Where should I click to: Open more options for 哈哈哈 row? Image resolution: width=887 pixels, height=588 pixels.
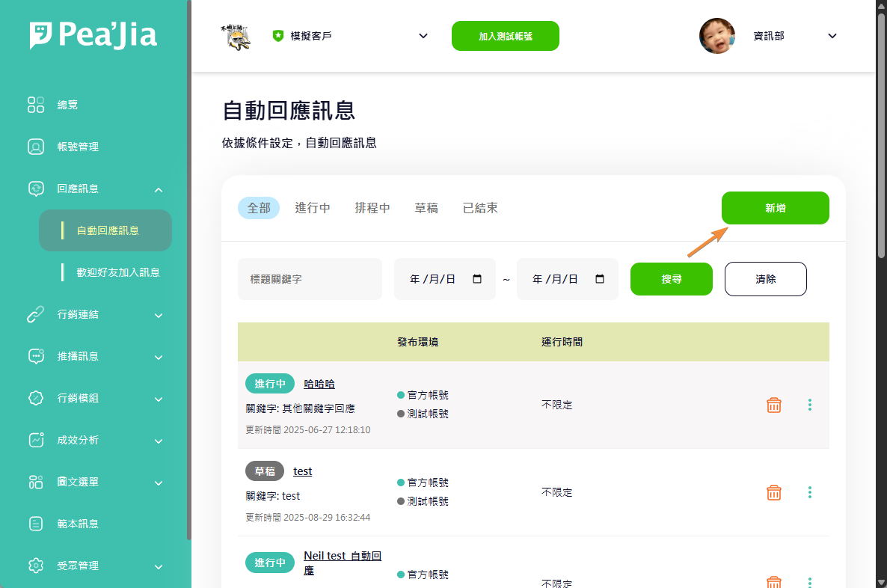[809, 405]
